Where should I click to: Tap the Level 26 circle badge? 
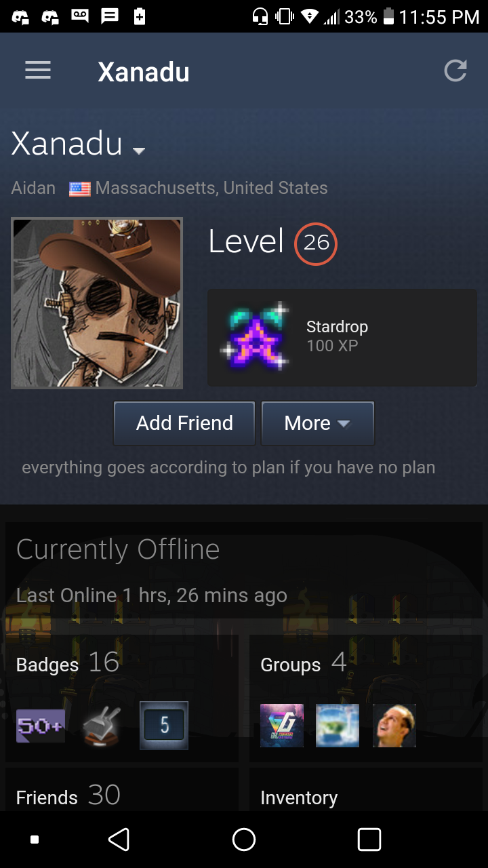316,243
